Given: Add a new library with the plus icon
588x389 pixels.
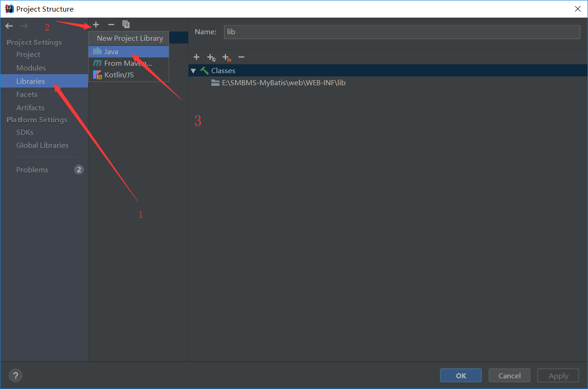Looking at the screenshot, I should point(95,24).
